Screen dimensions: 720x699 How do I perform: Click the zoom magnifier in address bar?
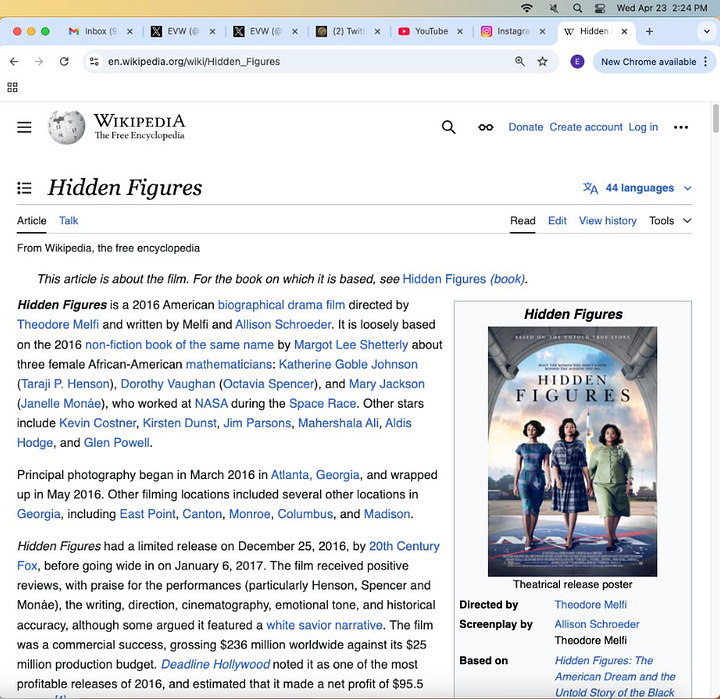519,62
